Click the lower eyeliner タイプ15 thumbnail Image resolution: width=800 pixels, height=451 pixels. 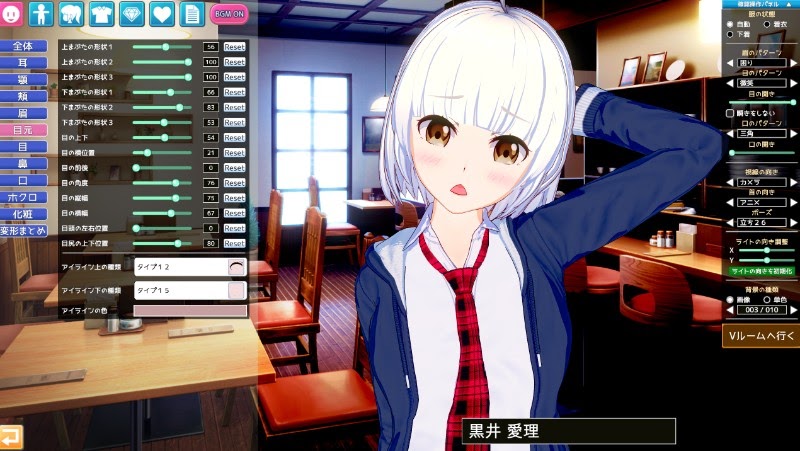(x=237, y=290)
